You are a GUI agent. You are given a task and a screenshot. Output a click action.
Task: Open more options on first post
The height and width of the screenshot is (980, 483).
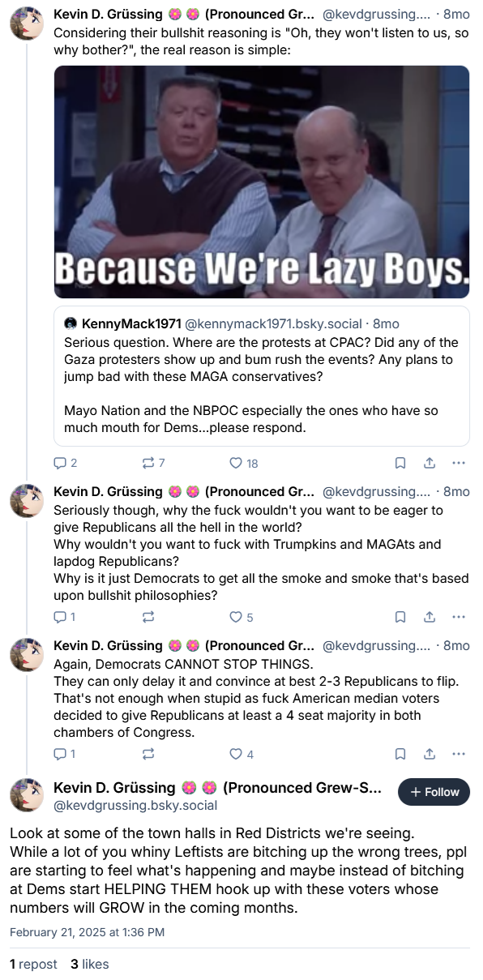pos(459,463)
